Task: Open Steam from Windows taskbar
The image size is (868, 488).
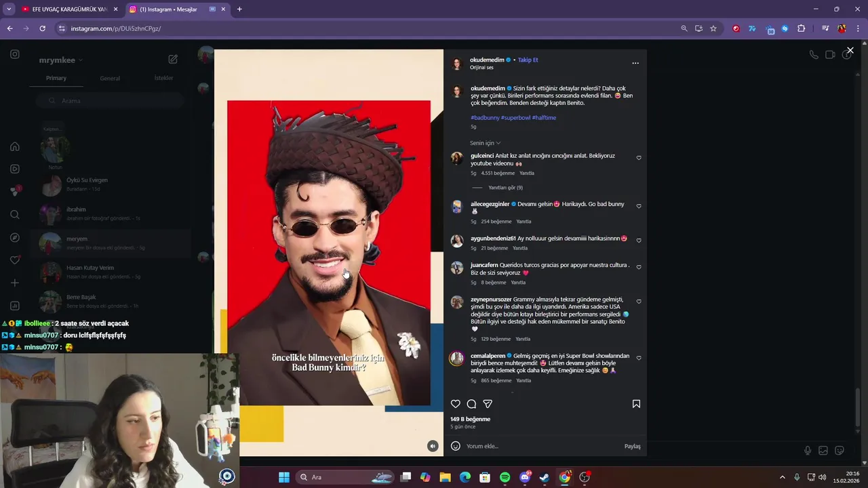Action: click(544, 477)
